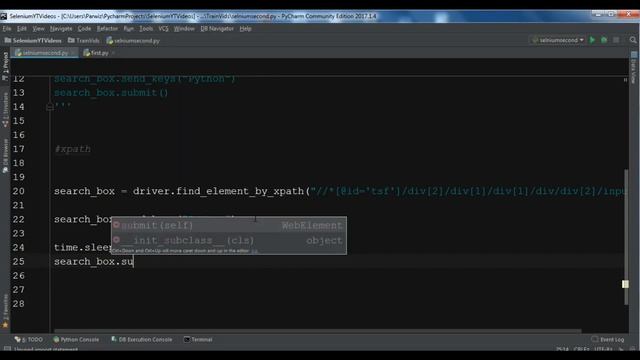640x360 pixels.
Task: Run the seleniumsecond configuration with the green play icon
Action: pyautogui.click(x=592, y=40)
